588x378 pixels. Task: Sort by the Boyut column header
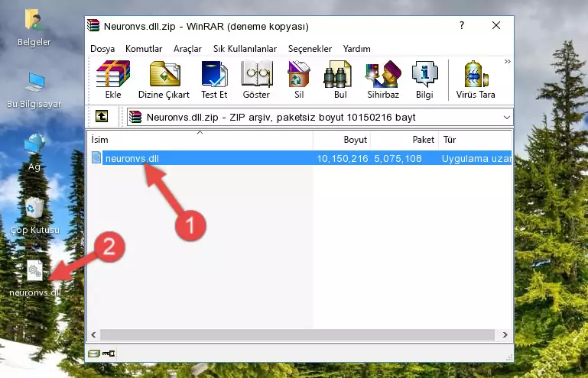pyautogui.click(x=342, y=139)
